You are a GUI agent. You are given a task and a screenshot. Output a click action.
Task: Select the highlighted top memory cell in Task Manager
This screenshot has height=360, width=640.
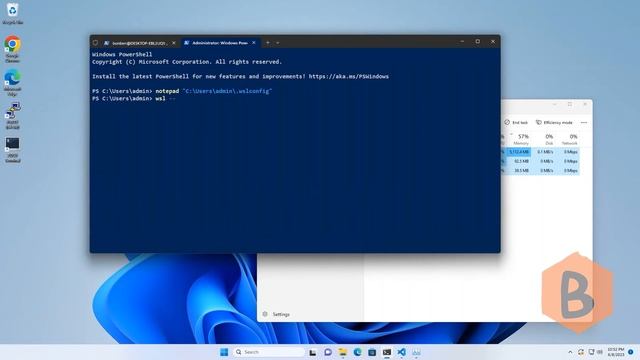pyautogui.click(x=519, y=152)
